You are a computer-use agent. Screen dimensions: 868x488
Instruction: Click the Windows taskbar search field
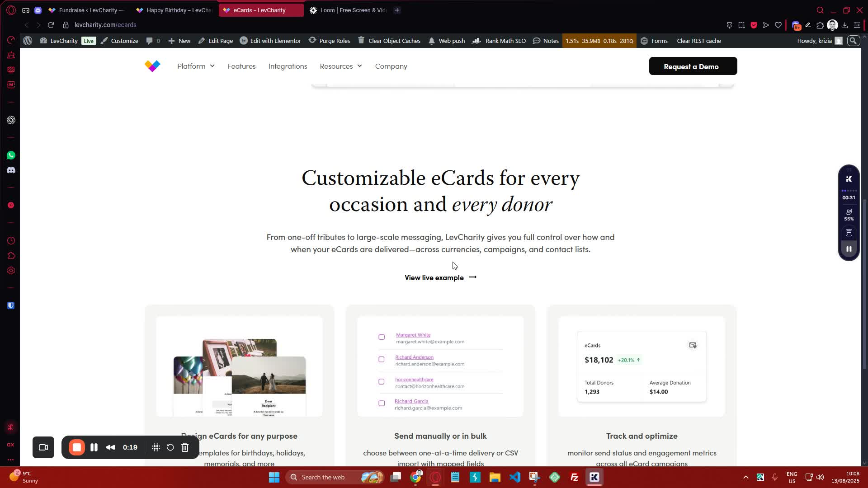pyautogui.click(x=323, y=477)
